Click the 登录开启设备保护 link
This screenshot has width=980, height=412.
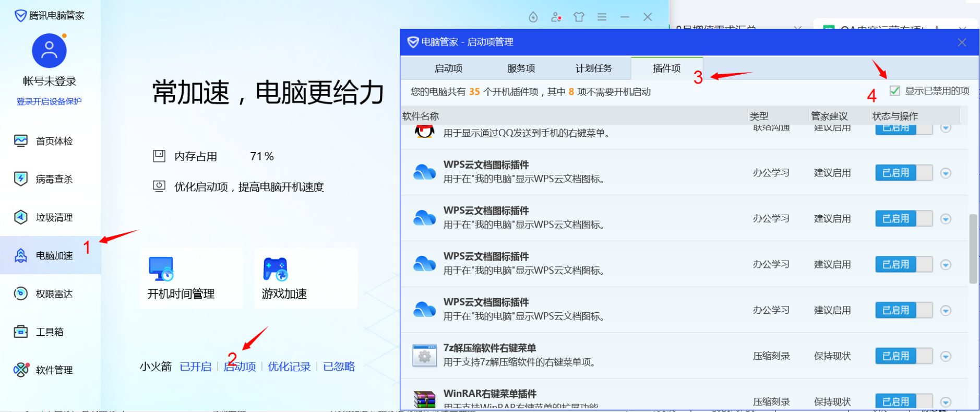pyautogui.click(x=49, y=101)
